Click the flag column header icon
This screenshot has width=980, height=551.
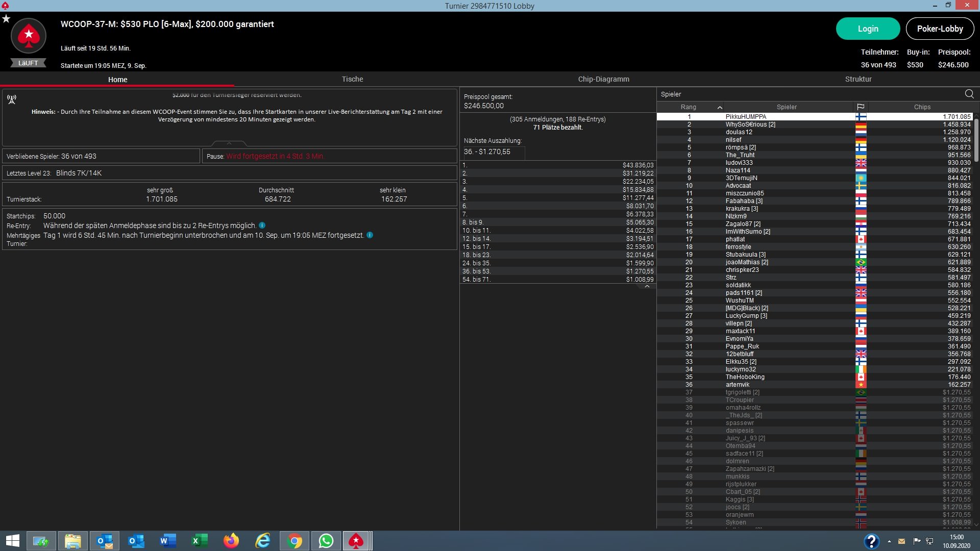[x=861, y=107]
